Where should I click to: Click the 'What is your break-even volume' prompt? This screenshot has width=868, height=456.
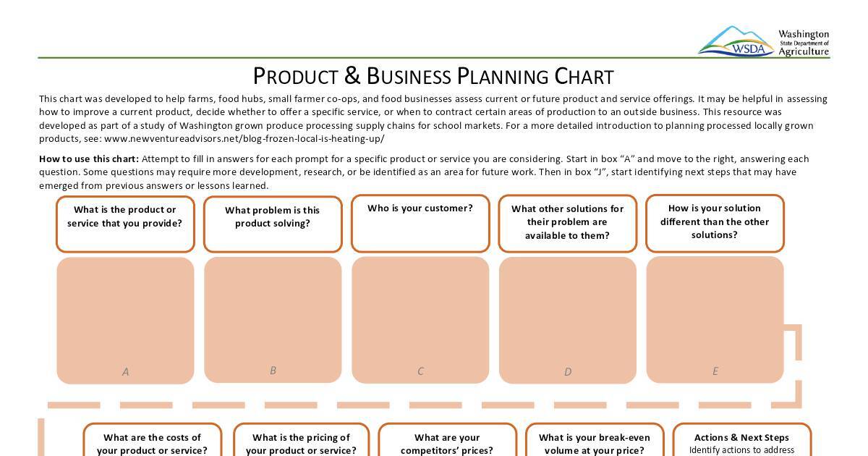click(595, 440)
